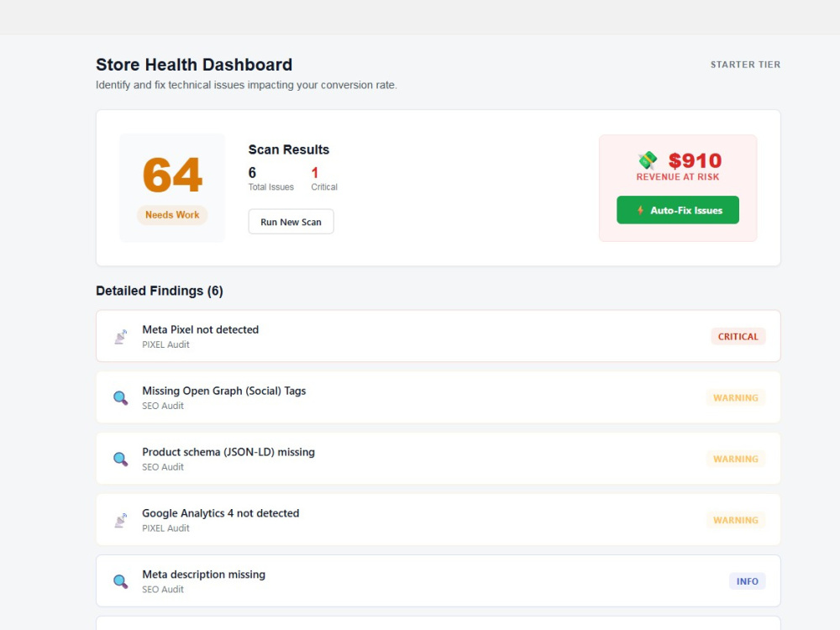The image size is (840, 630).
Task: Click the $910 revenue at risk amount
Action: 695,160
